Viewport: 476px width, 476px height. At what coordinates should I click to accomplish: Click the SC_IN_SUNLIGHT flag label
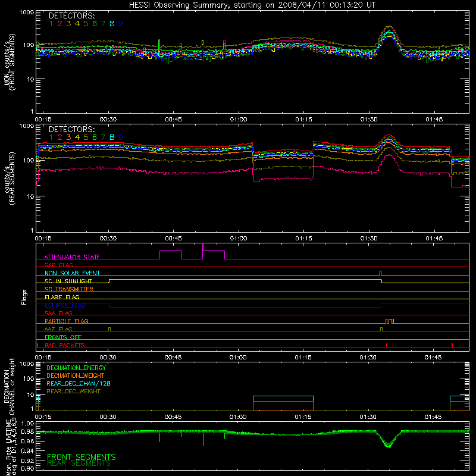click(68, 281)
